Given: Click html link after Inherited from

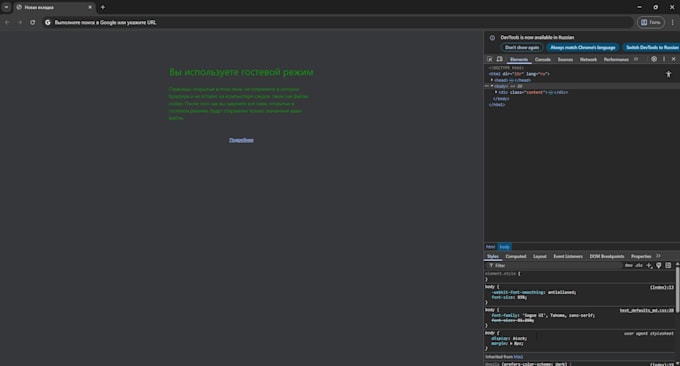Looking at the screenshot, I should [x=519, y=357].
